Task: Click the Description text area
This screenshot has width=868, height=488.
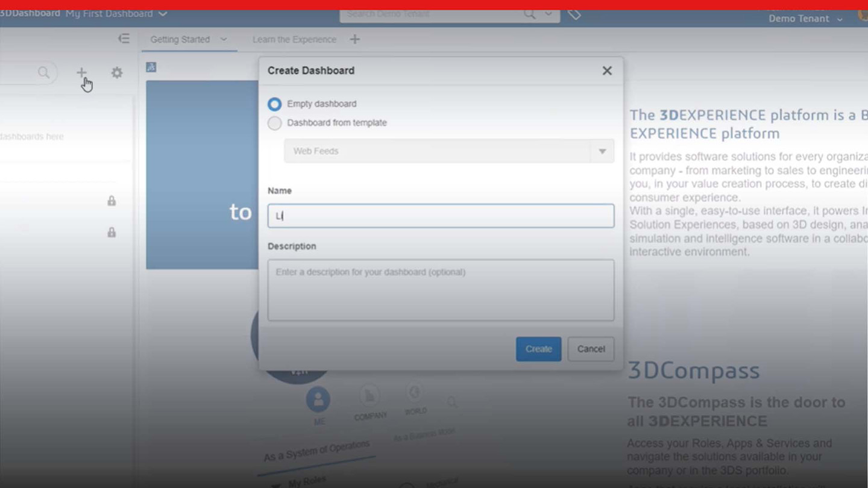Action: tap(441, 290)
